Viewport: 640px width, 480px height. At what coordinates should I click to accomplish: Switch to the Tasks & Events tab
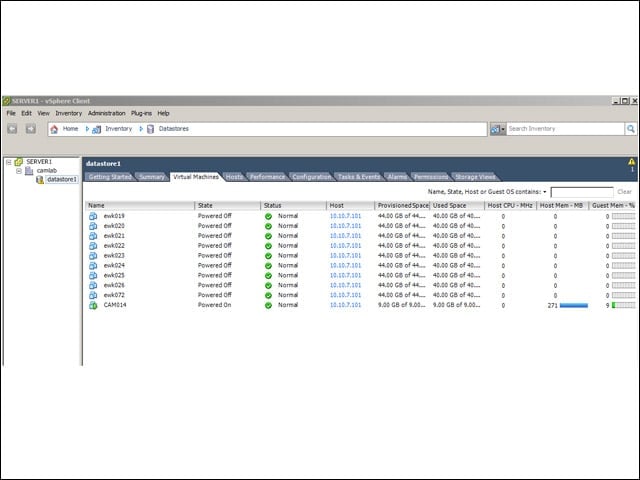[359, 177]
